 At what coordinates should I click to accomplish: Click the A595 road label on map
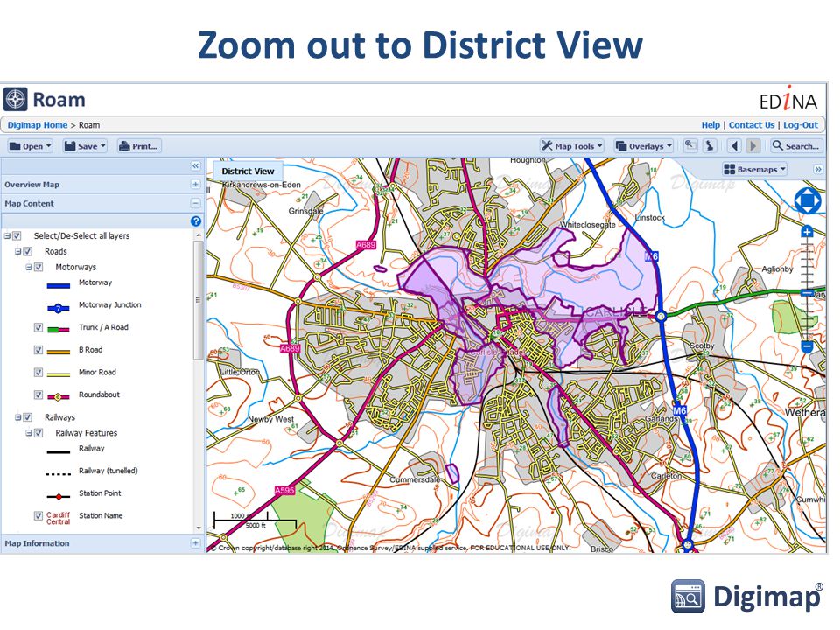point(284,490)
